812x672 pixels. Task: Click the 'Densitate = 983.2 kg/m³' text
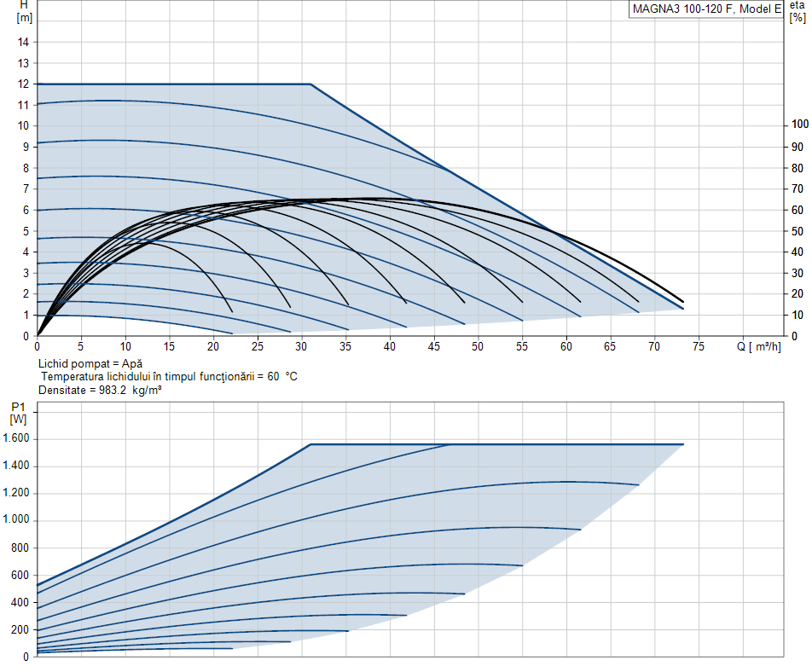100,391
